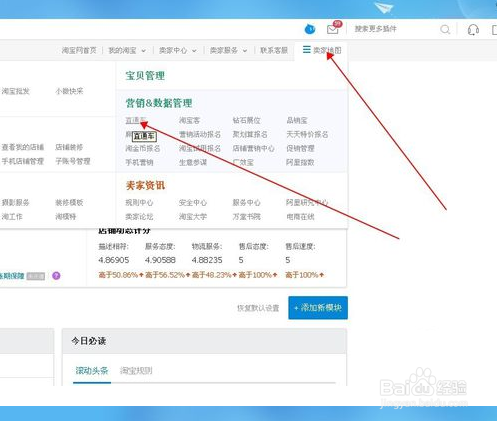Open 联系客服 in navigation bar

pyautogui.click(x=274, y=50)
